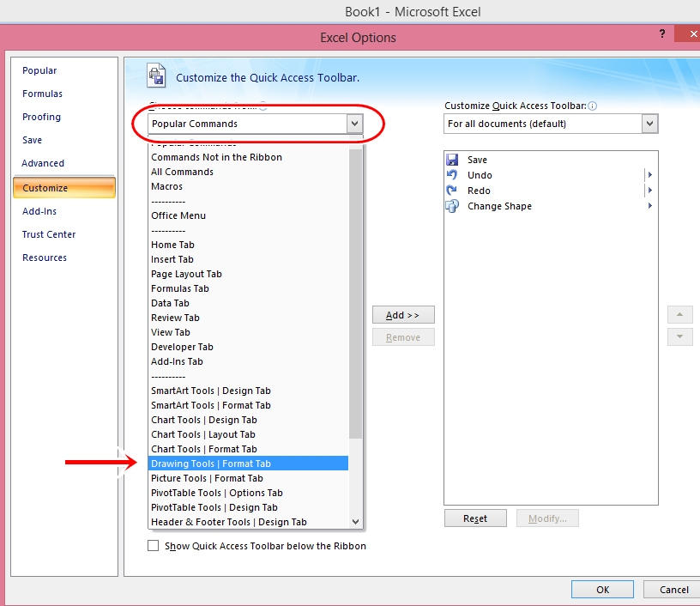This screenshot has height=606, width=700.
Task: Select Chart Tools | Format Tab
Action: pos(248,449)
